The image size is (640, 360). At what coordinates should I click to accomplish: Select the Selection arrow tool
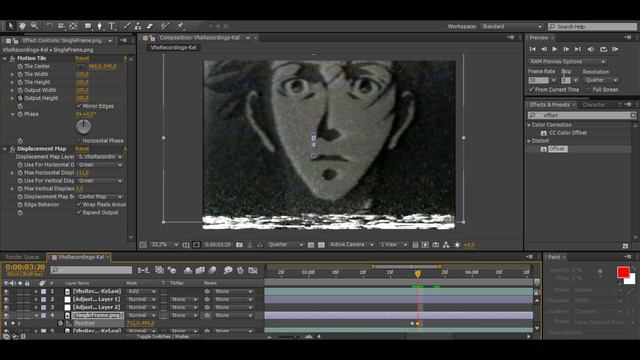point(11,26)
